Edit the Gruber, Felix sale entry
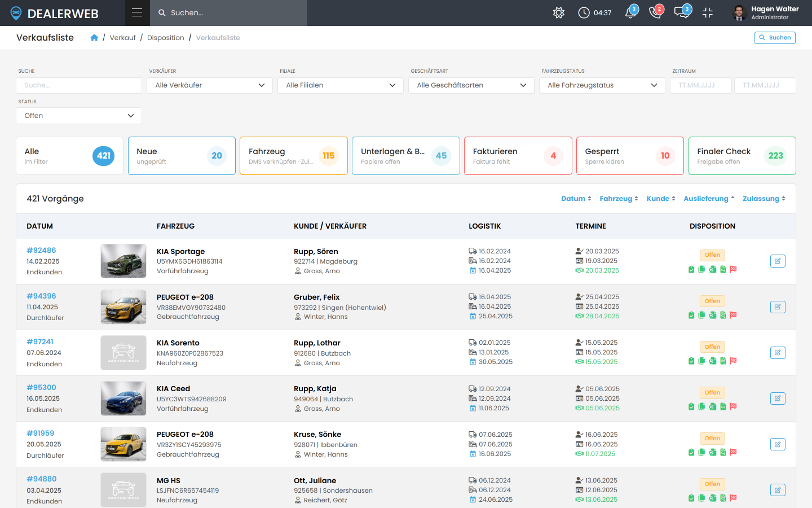Viewport: 812px width, 508px height. pos(778,307)
